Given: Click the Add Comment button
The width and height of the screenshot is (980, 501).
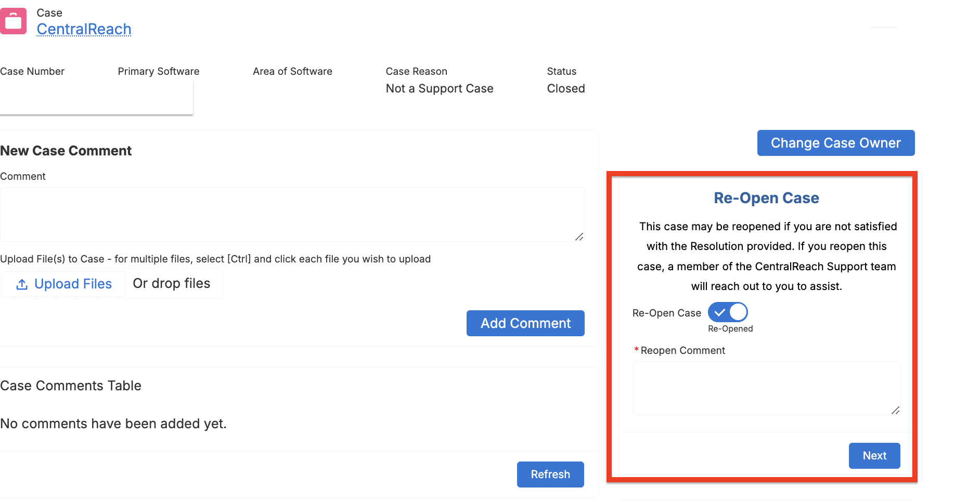Looking at the screenshot, I should 525,323.
